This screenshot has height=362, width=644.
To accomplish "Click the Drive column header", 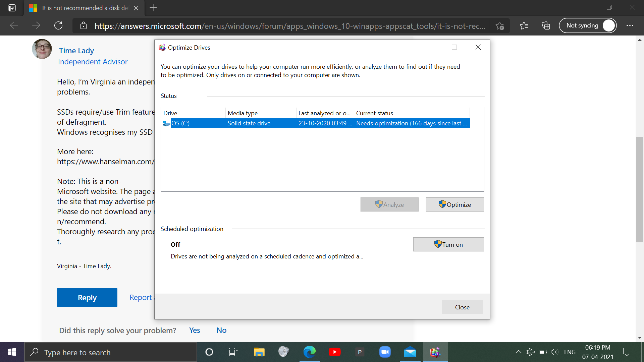I will pos(193,113).
